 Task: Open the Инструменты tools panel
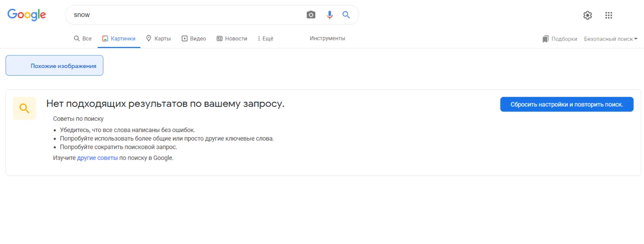coord(327,38)
